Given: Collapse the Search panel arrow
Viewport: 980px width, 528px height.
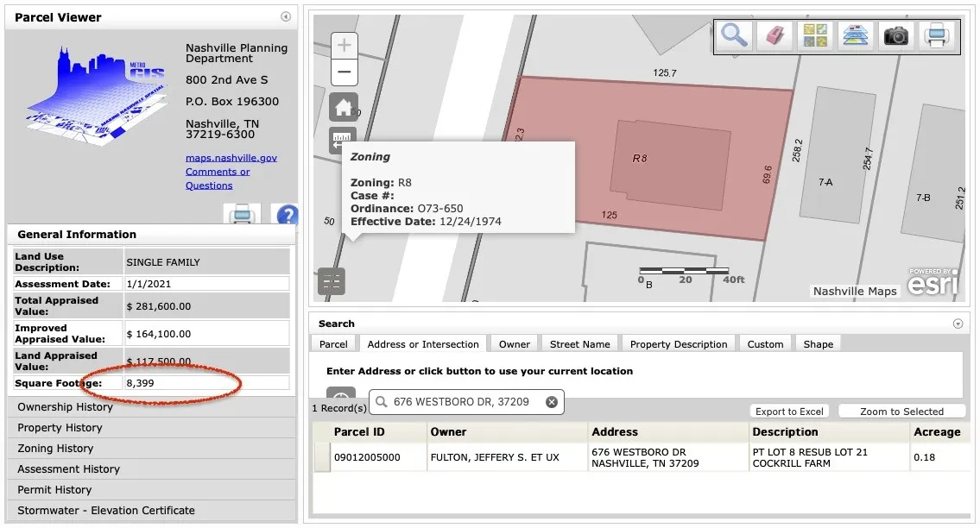Looking at the screenshot, I should coord(958,324).
